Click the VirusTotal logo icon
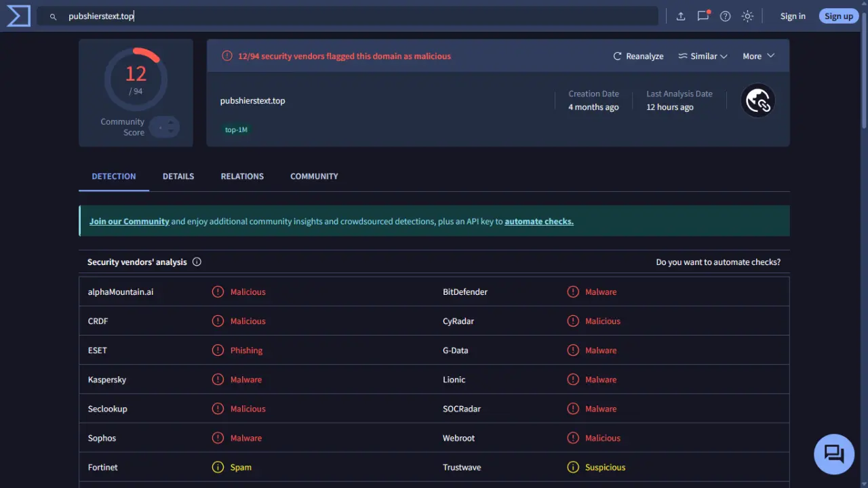The width and height of the screenshot is (868, 488). click(x=18, y=16)
